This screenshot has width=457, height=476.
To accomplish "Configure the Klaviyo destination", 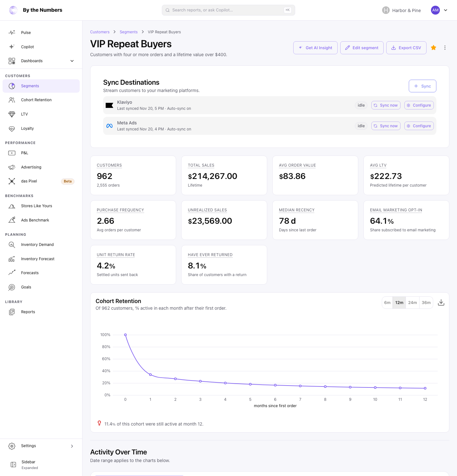I will tap(419, 105).
